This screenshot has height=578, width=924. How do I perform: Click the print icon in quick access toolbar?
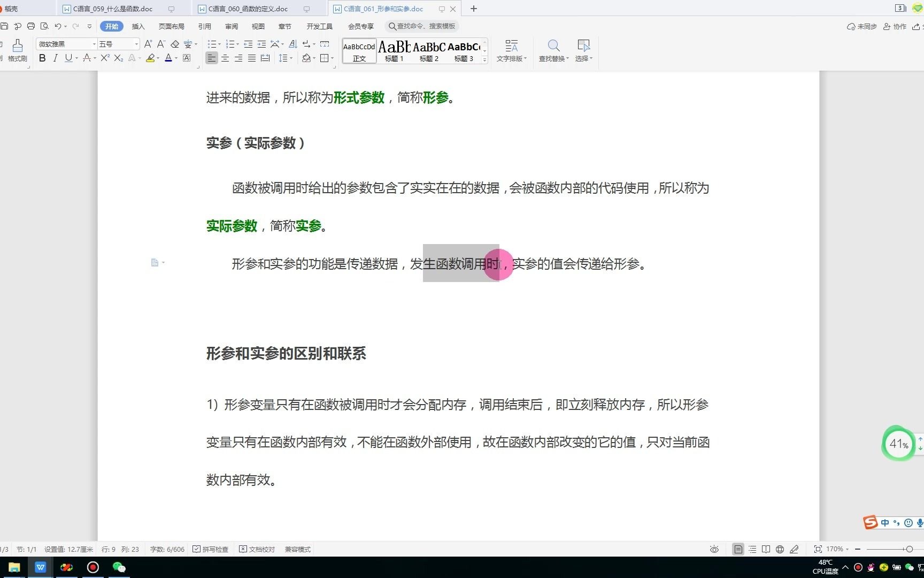31,26
